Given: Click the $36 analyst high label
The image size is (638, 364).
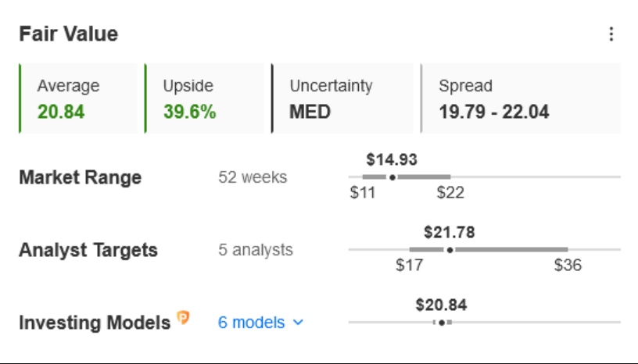Looking at the screenshot, I should (568, 265).
